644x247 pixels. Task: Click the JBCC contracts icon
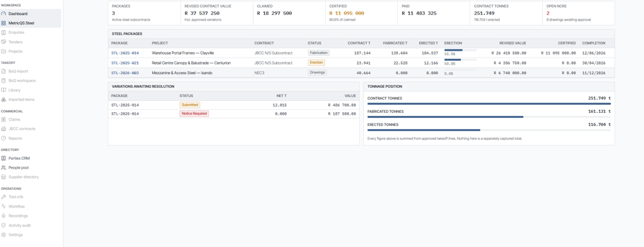(x=4, y=129)
